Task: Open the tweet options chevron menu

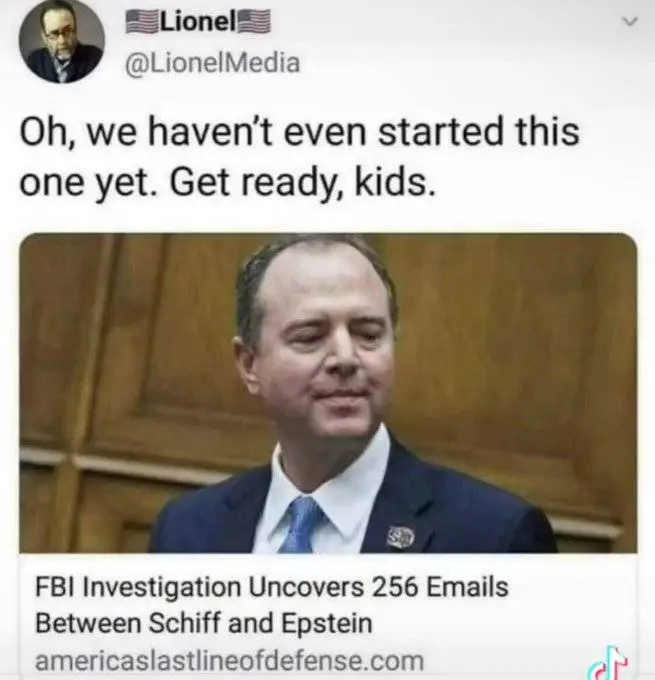Action: [x=631, y=21]
